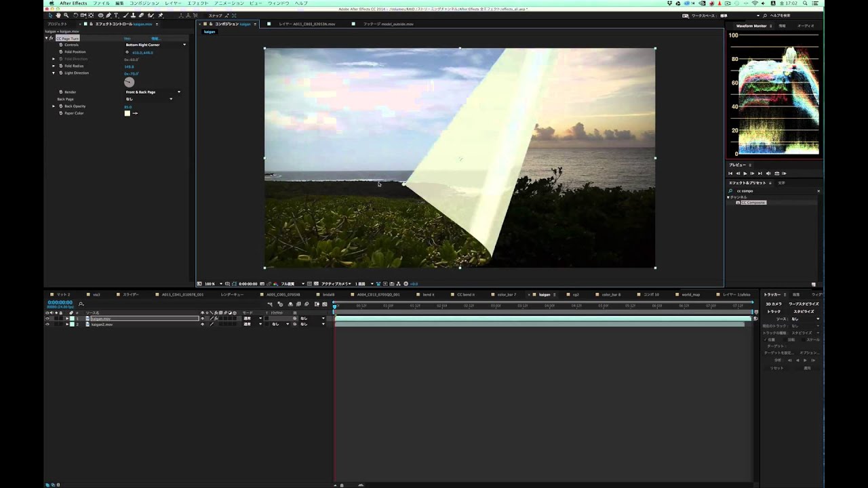Image resolution: width=868 pixels, height=488 pixels.
Task: Select the Roto Brush tool
Action: click(150, 15)
